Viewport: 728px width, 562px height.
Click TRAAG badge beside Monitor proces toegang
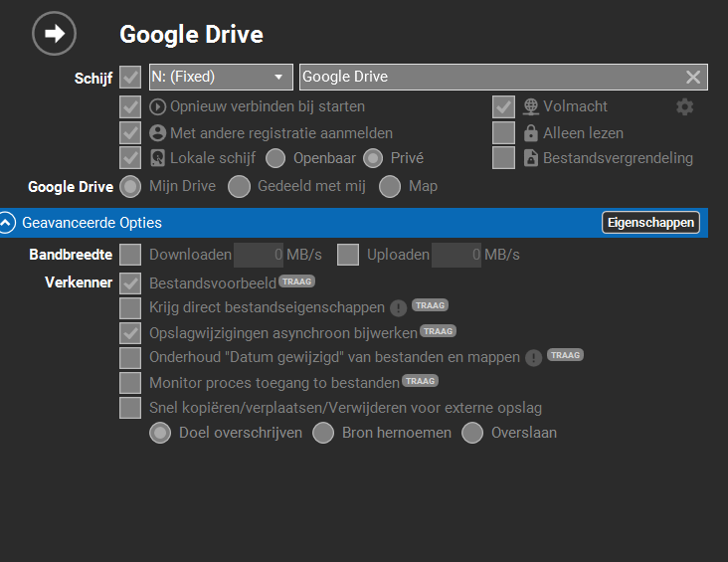coord(420,381)
